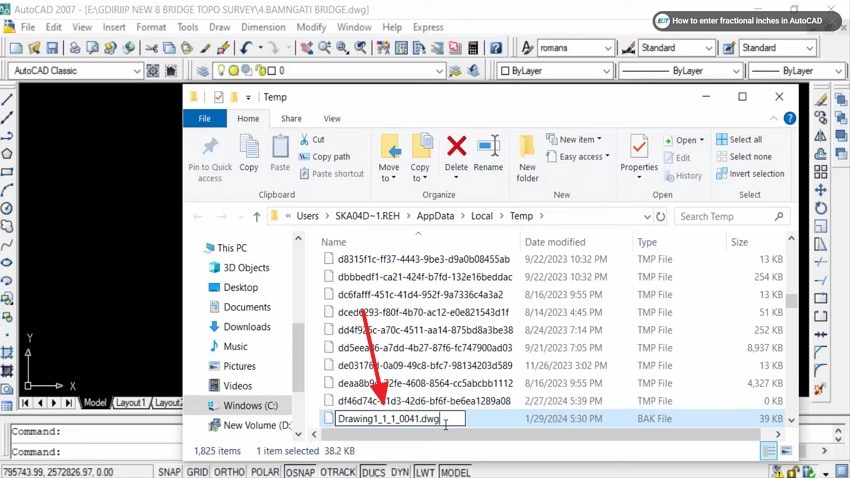The image size is (850, 478).
Task: Toggle LWT lineweight display
Action: (425, 472)
